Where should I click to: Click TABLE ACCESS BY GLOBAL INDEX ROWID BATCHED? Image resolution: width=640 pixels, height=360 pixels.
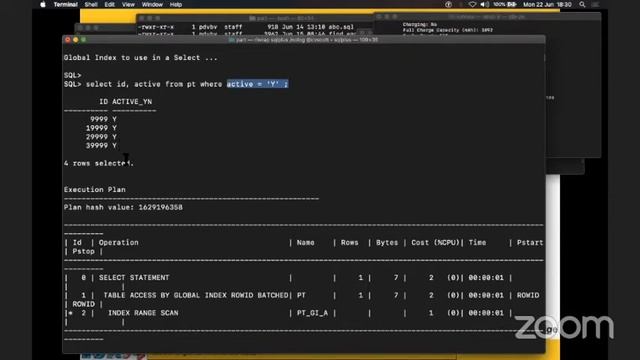pyautogui.click(x=196, y=296)
